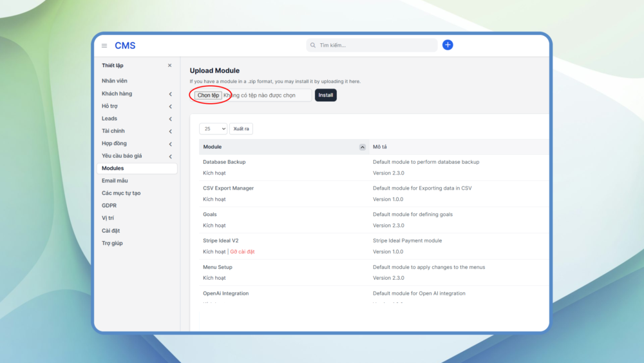Click the Upload Module heading
The height and width of the screenshot is (363, 644).
point(214,71)
